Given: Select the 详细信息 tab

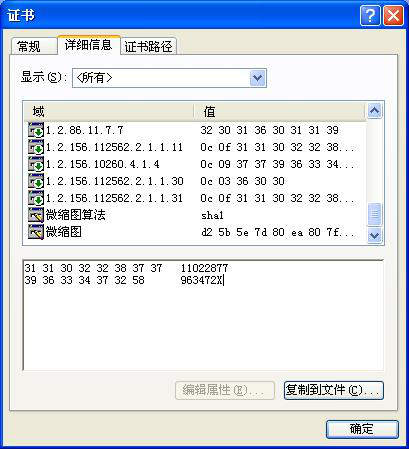Looking at the screenshot, I should (x=88, y=44).
